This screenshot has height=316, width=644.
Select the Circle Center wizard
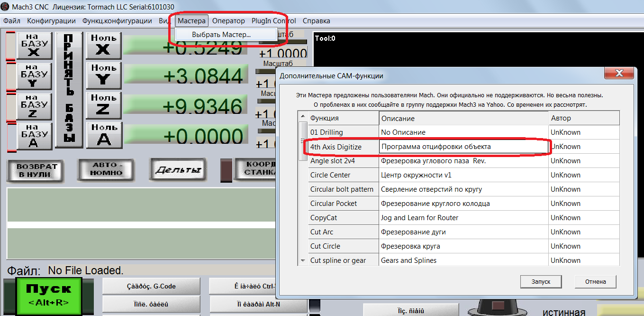click(x=344, y=175)
